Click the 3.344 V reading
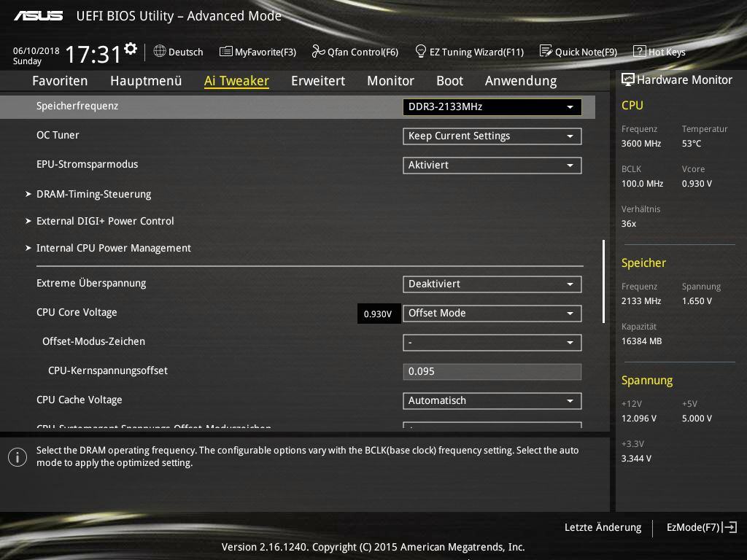This screenshot has width=747, height=560. (636, 458)
